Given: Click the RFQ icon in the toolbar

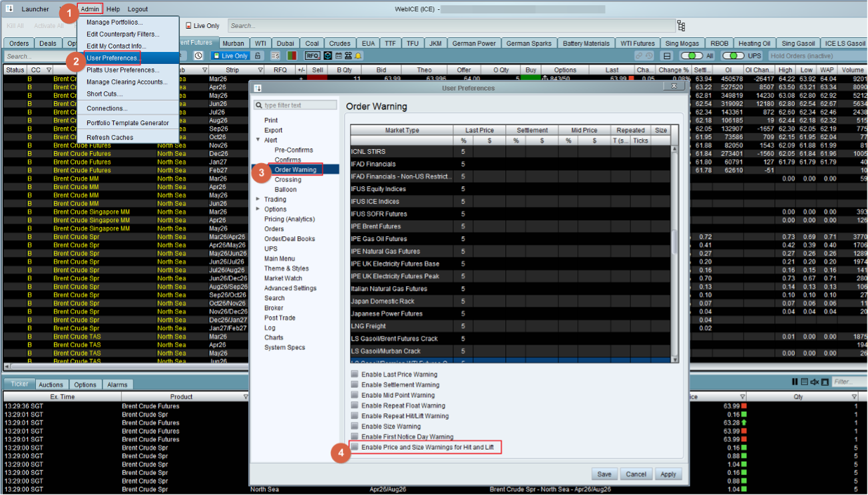Looking at the screenshot, I should (313, 56).
